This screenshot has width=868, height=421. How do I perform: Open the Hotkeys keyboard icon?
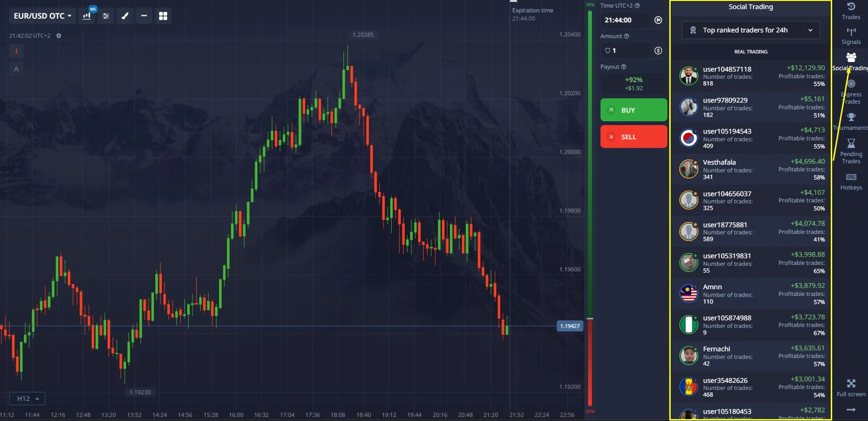click(851, 181)
